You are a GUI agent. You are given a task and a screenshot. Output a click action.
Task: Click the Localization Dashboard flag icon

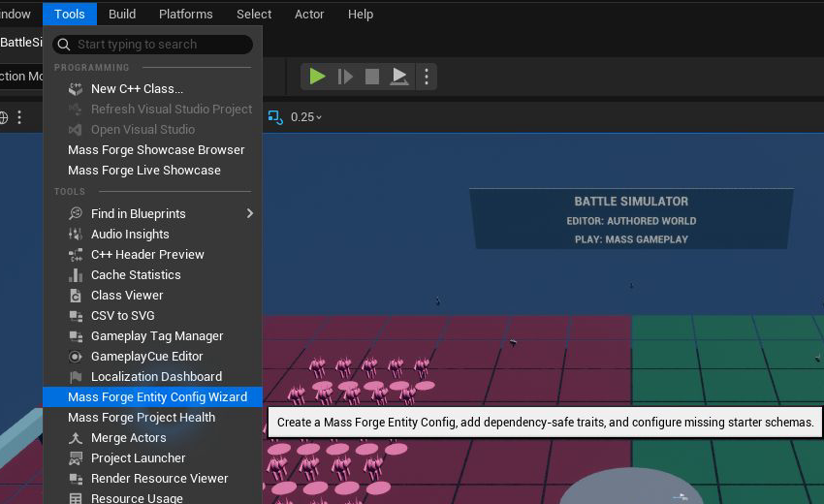pyautogui.click(x=76, y=377)
